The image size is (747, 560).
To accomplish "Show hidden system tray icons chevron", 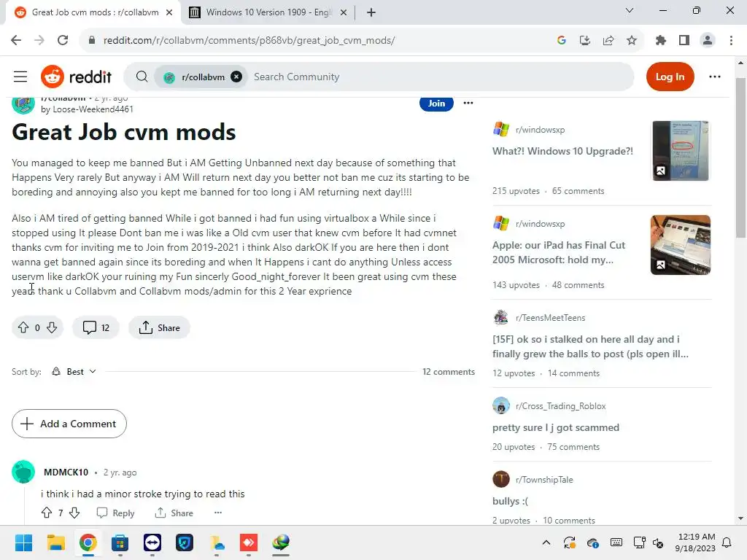I will point(546,542).
